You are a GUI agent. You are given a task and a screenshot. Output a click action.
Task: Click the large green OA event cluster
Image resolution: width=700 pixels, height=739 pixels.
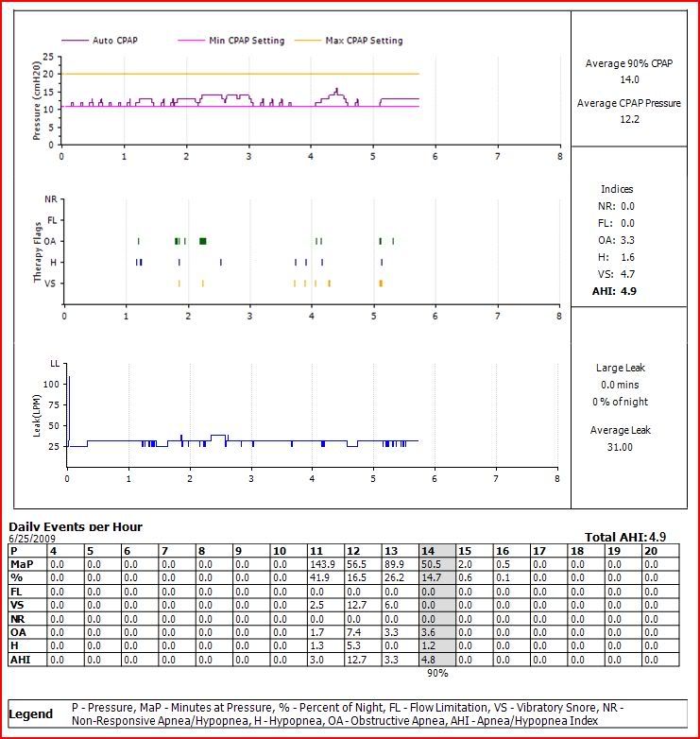[x=202, y=241]
